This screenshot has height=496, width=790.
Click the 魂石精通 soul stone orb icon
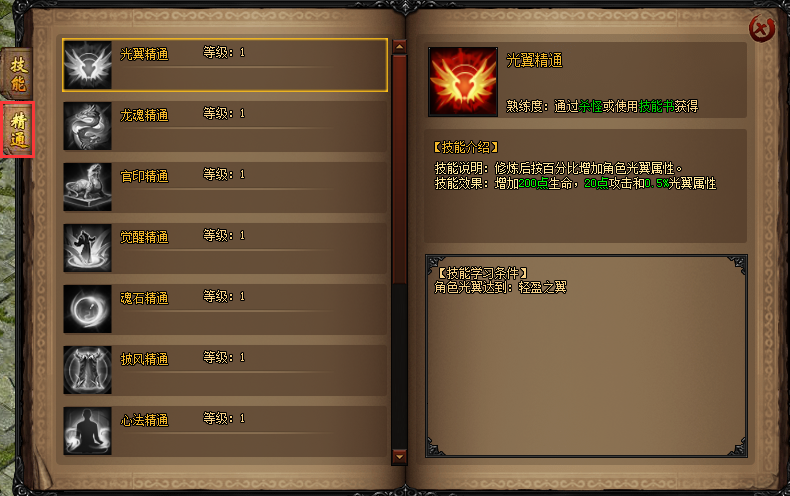click(x=88, y=309)
